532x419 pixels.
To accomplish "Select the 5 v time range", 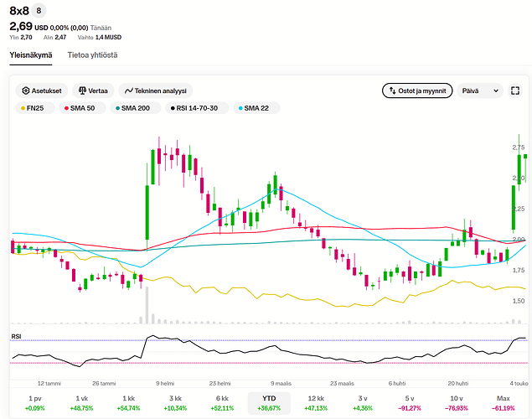I will coord(410,403).
